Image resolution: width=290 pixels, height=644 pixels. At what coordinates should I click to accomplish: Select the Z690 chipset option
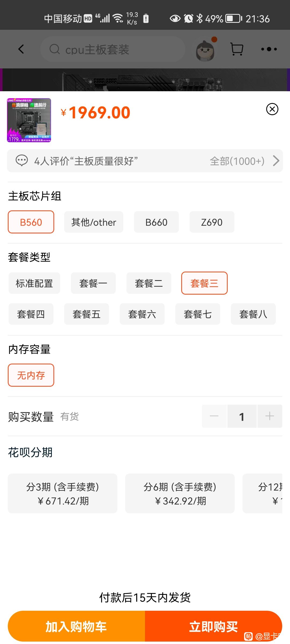[212, 222]
